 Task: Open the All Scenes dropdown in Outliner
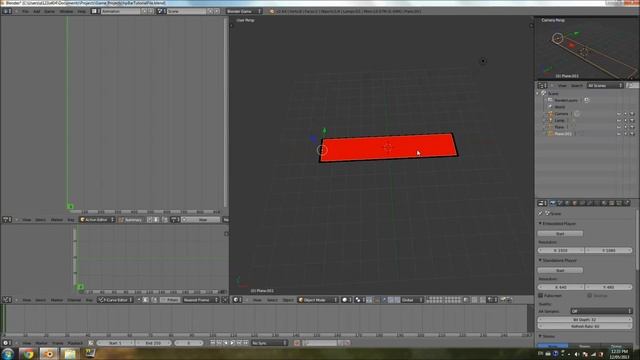(x=605, y=86)
